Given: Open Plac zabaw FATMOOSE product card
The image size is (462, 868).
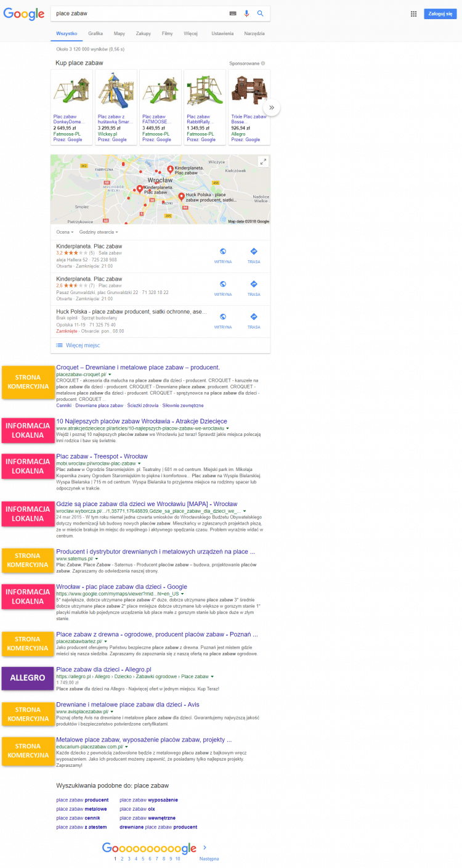Looking at the screenshot, I should tap(161, 107).
